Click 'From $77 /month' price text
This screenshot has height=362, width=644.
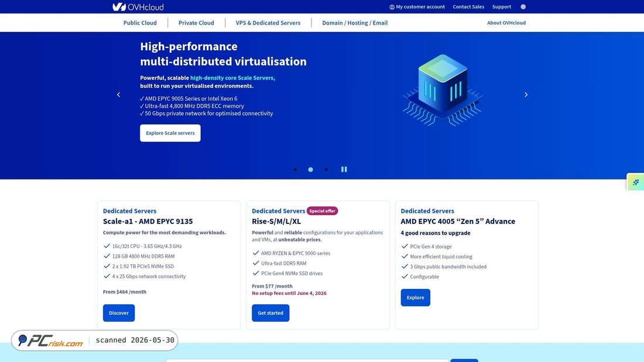[272, 286]
